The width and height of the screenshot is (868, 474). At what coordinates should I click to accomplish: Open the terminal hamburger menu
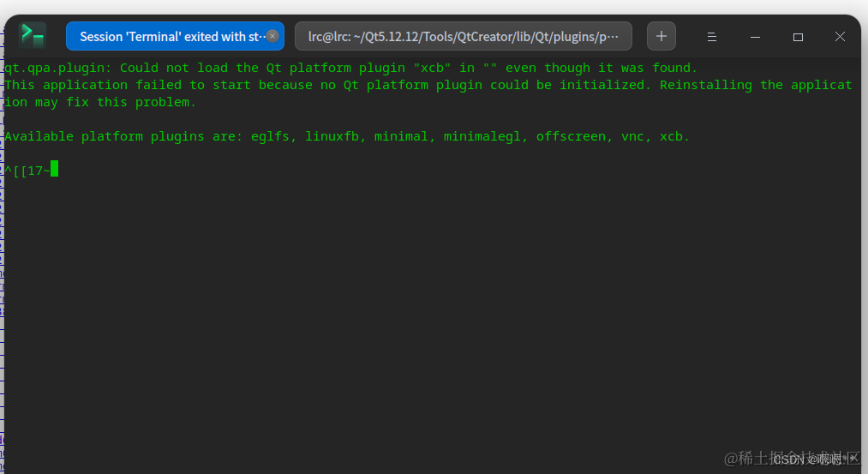(712, 37)
